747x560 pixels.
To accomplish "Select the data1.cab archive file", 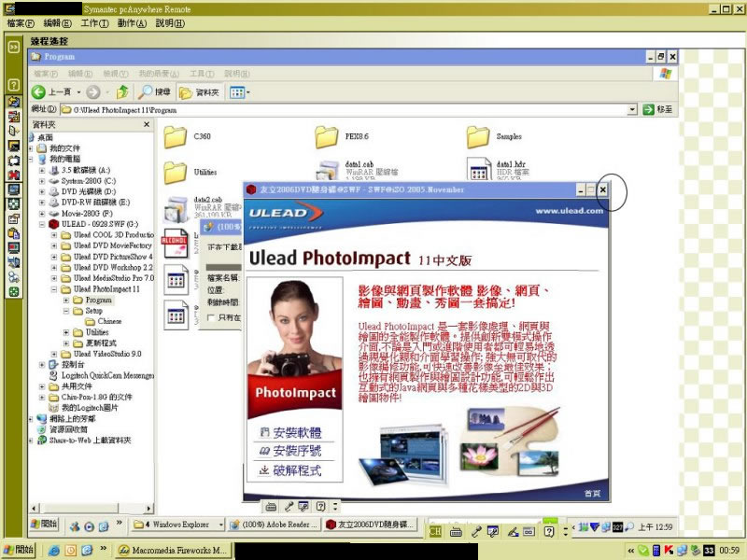I will 327,171.
